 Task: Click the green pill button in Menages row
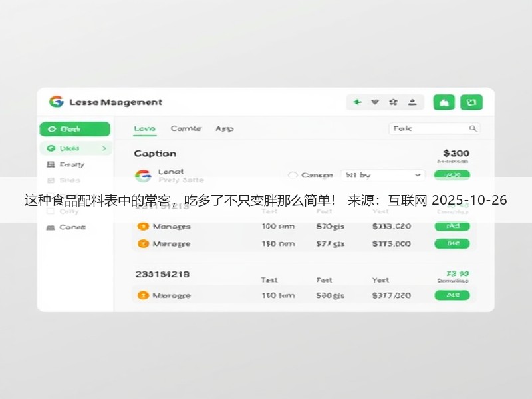point(452,226)
